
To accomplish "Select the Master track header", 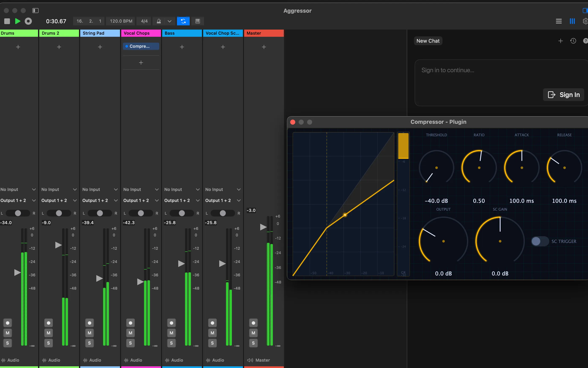I will [x=264, y=33].
